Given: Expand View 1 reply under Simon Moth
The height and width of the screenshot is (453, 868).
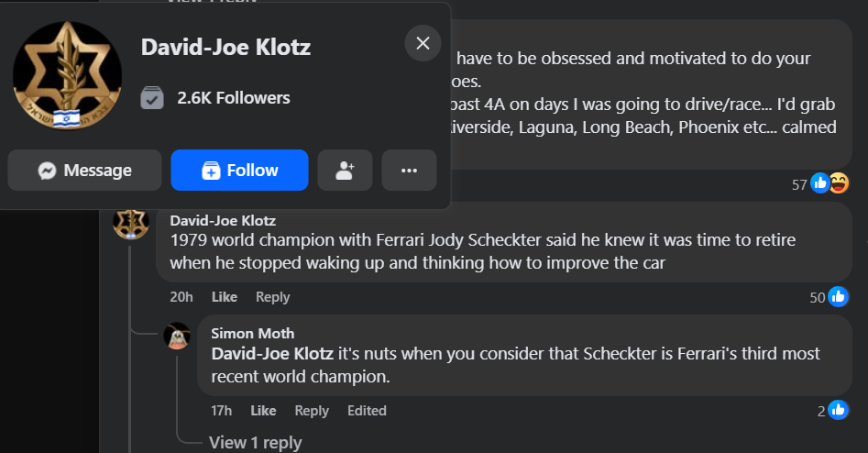Looking at the screenshot, I should [255, 443].
